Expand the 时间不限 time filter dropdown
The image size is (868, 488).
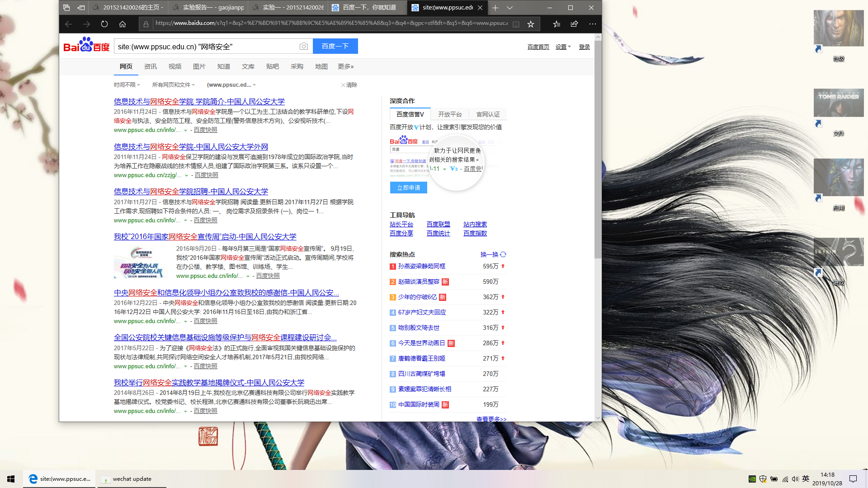point(127,85)
